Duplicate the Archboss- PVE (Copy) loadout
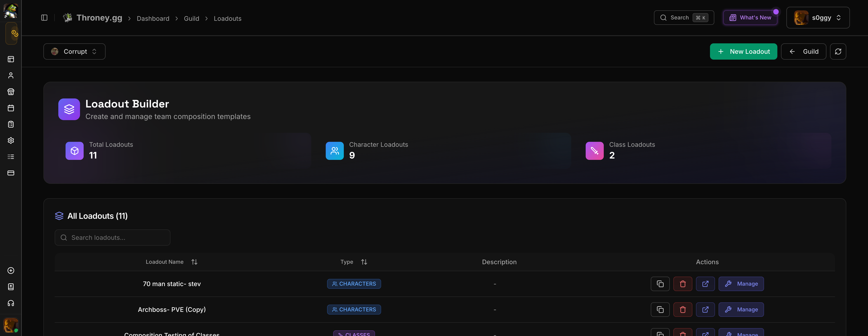868x336 pixels. point(660,310)
